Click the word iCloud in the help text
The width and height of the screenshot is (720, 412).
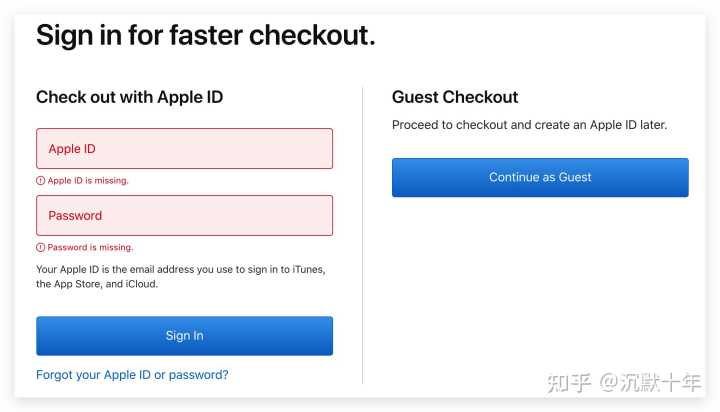[x=141, y=284]
